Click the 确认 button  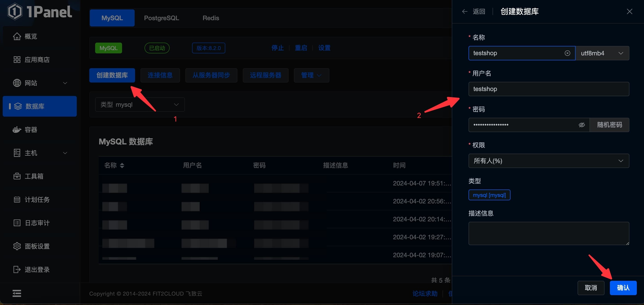(x=623, y=288)
